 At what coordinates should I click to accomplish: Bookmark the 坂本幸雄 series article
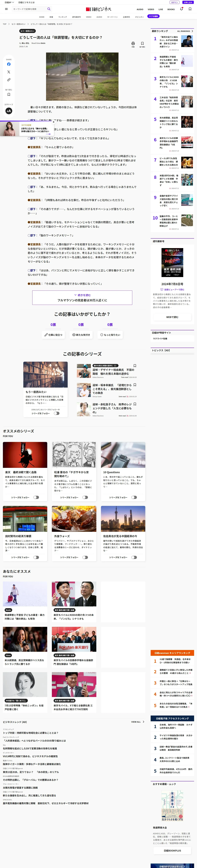(x=135, y=385)
